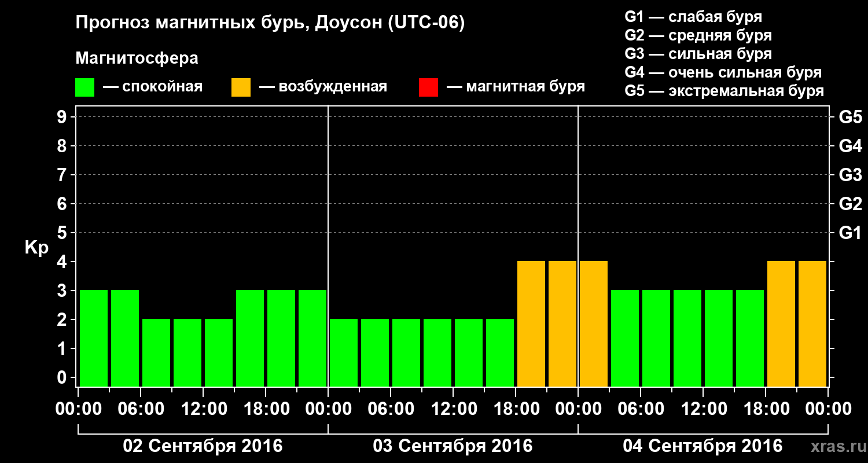
Task: Click the first 00:00 time label
Action: [78, 409]
